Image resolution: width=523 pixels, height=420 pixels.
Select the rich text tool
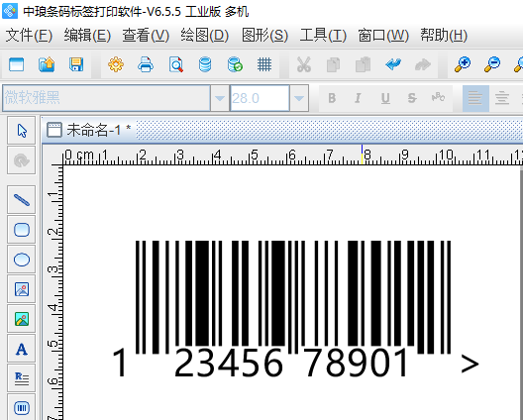22,378
